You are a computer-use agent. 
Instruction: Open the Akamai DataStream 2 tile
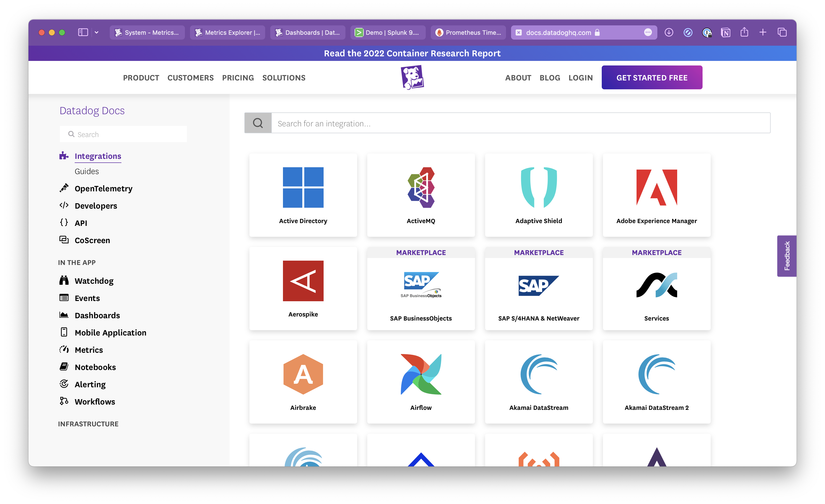click(657, 382)
